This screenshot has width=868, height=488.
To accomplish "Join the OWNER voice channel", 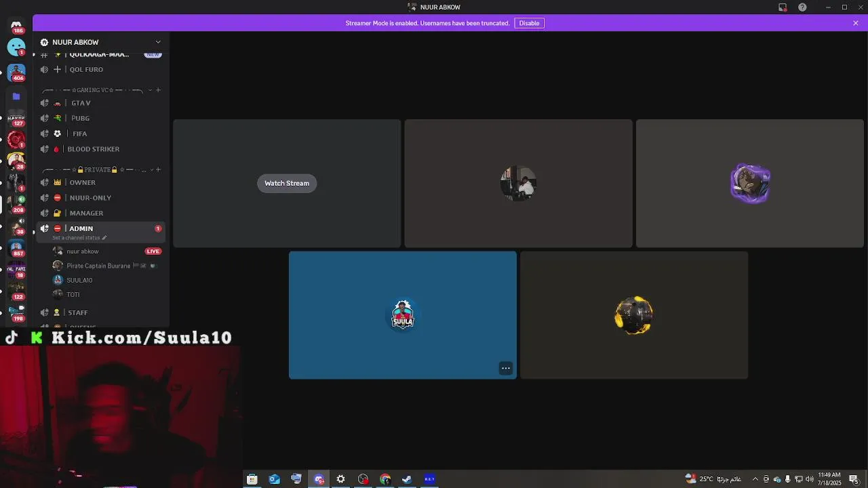I will tap(100, 182).
